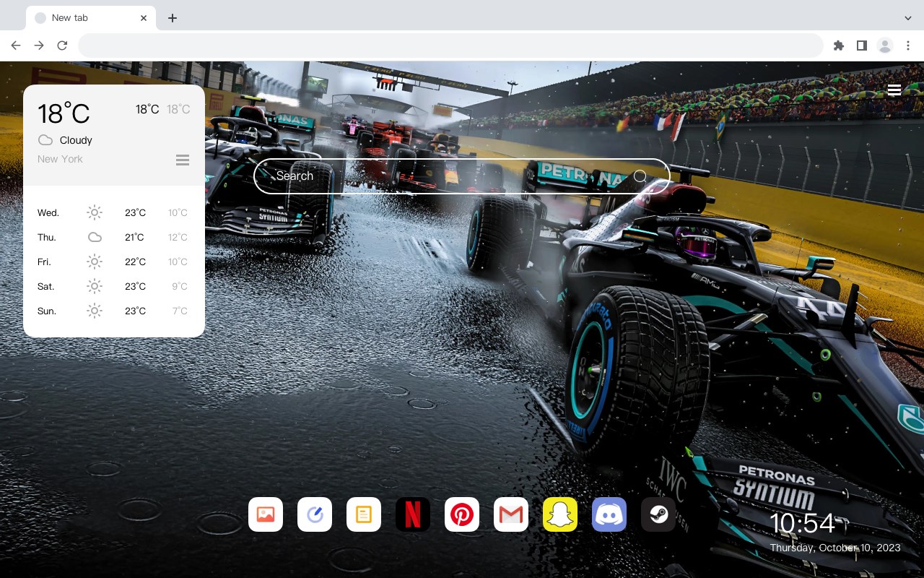Open the yellow notes shortcut
Screen dimensions: 924x578
point(364,514)
